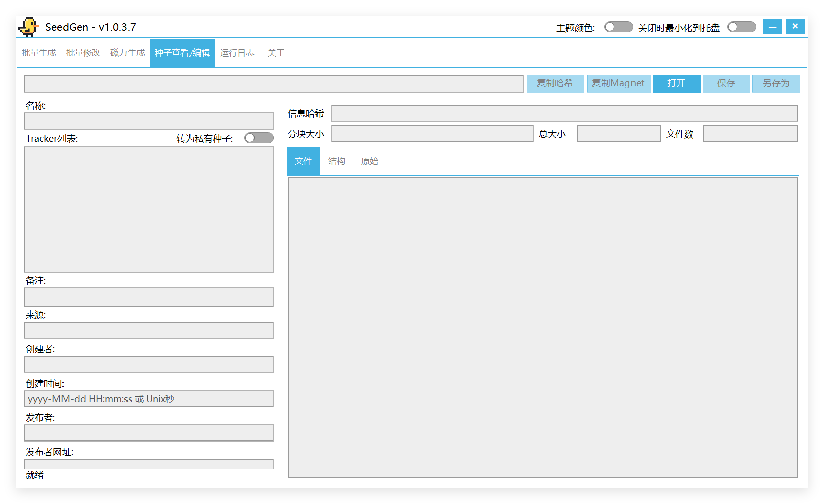Screen dimensions: 824x504
Task: Close the SeedGen window
Action: click(795, 27)
